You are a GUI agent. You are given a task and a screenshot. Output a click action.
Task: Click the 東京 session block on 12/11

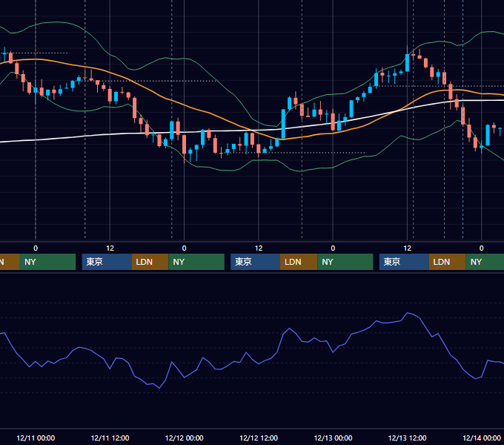107,262
